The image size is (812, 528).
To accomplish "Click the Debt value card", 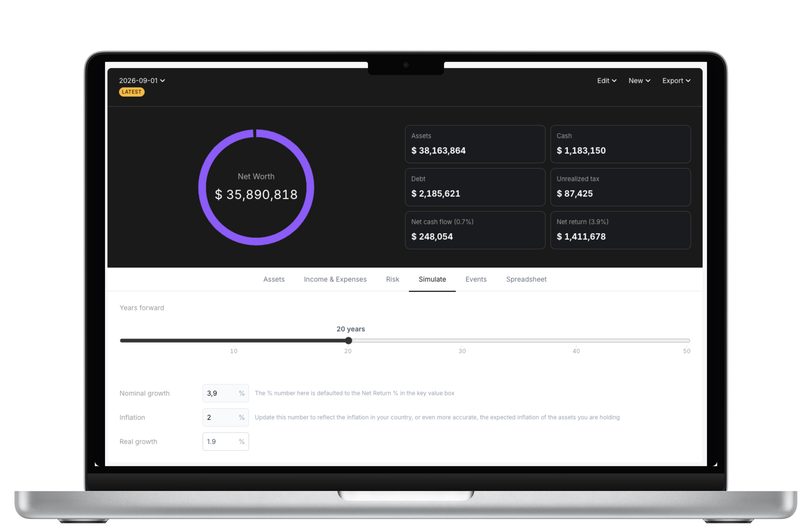I will click(475, 187).
